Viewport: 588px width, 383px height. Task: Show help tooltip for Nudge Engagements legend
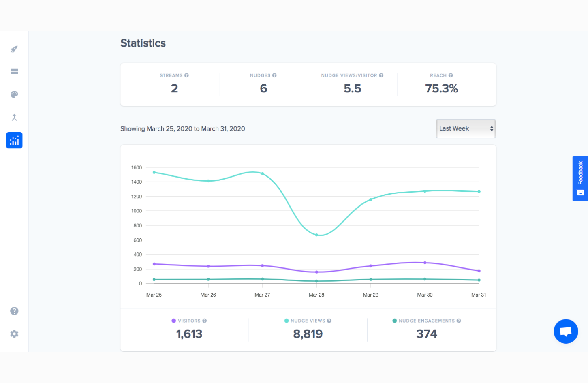point(459,321)
